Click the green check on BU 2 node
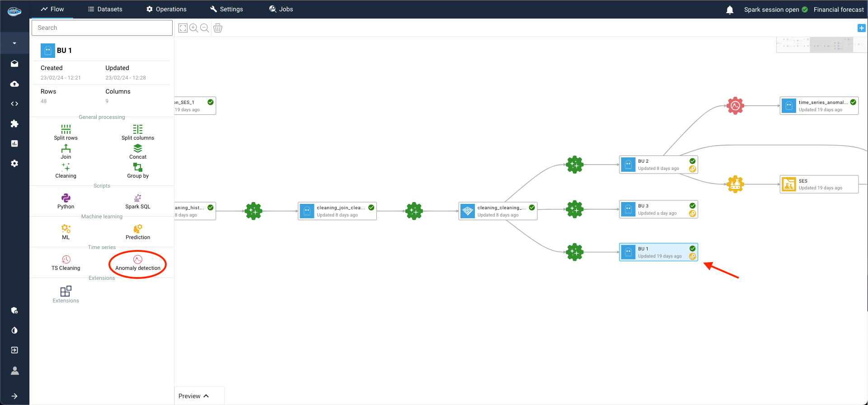 [692, 161]
